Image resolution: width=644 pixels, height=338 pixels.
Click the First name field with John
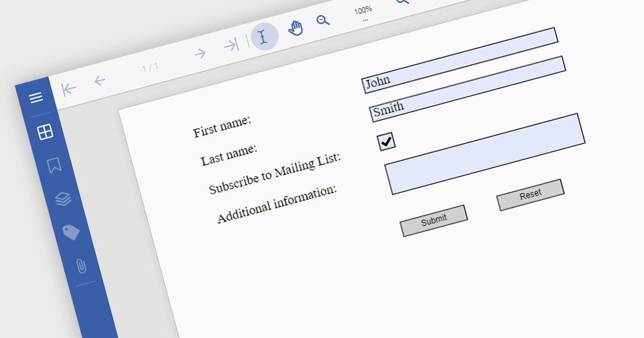(460, 61)
